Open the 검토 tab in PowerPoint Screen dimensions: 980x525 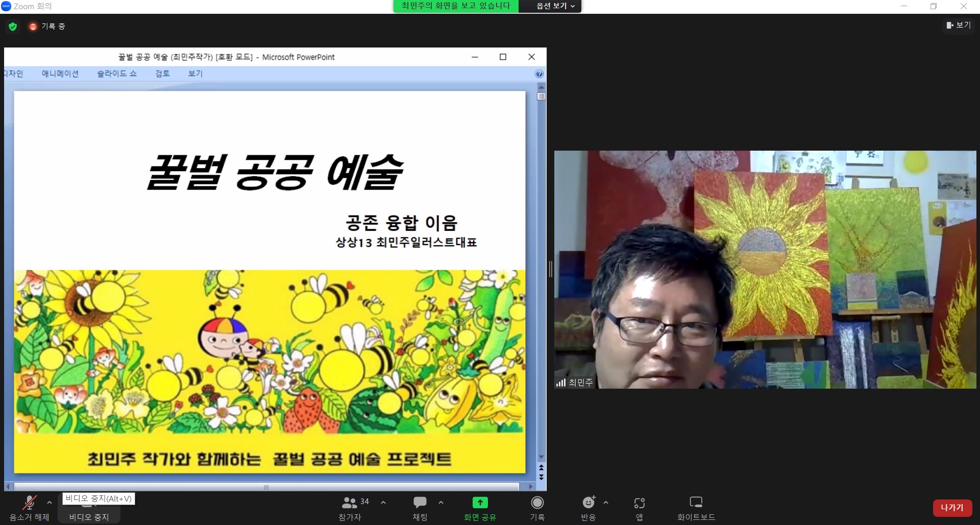click(x=162, y=74)
